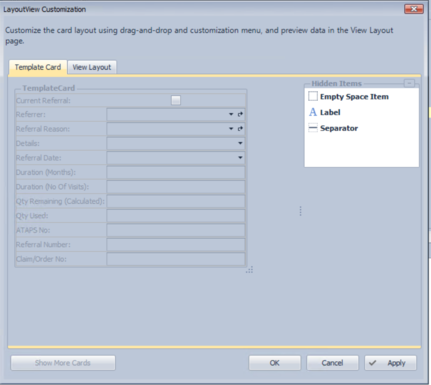Click the TemplateCard group caption

click(x=49, y=88)
